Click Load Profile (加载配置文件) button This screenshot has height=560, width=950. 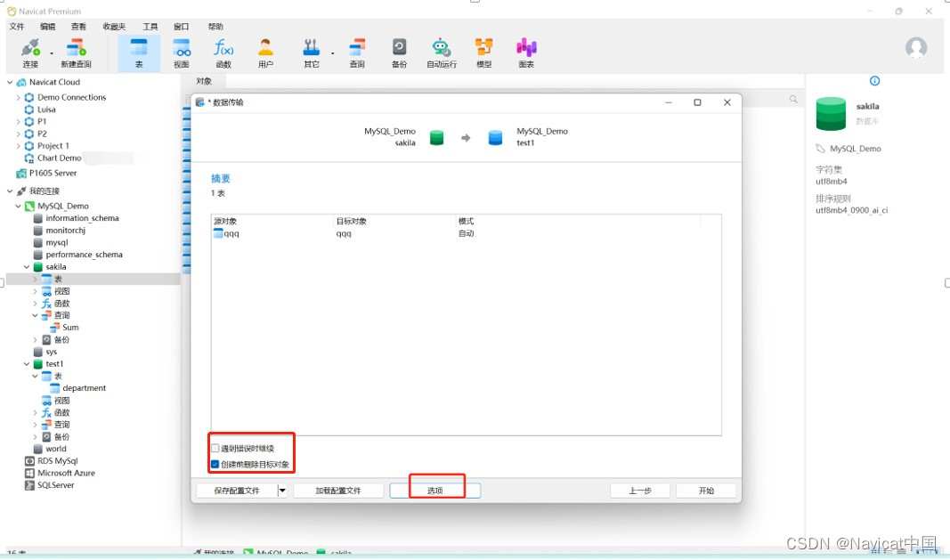point(338,491)
